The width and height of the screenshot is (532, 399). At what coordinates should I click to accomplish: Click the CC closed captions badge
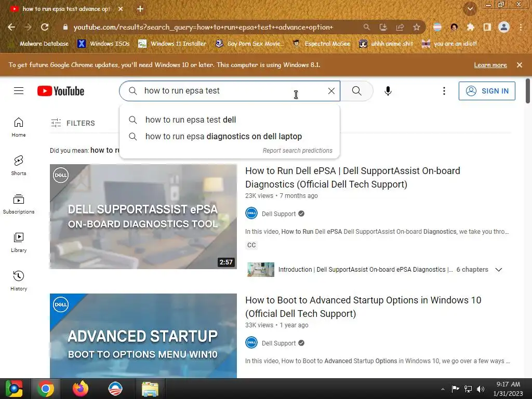point(251,245)
